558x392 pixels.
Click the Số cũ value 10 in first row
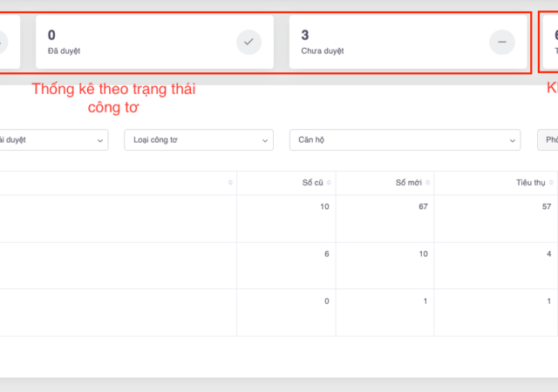point(324,206)
